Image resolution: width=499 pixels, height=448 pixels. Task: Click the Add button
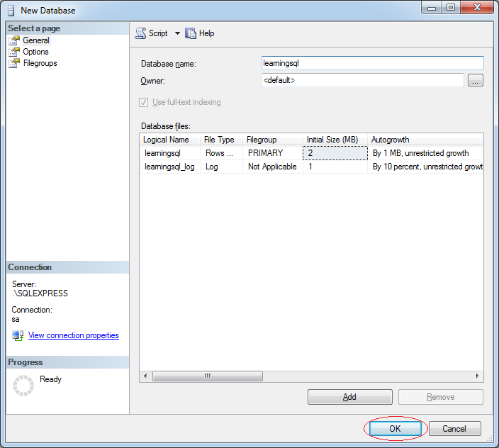tap(349, 397)
